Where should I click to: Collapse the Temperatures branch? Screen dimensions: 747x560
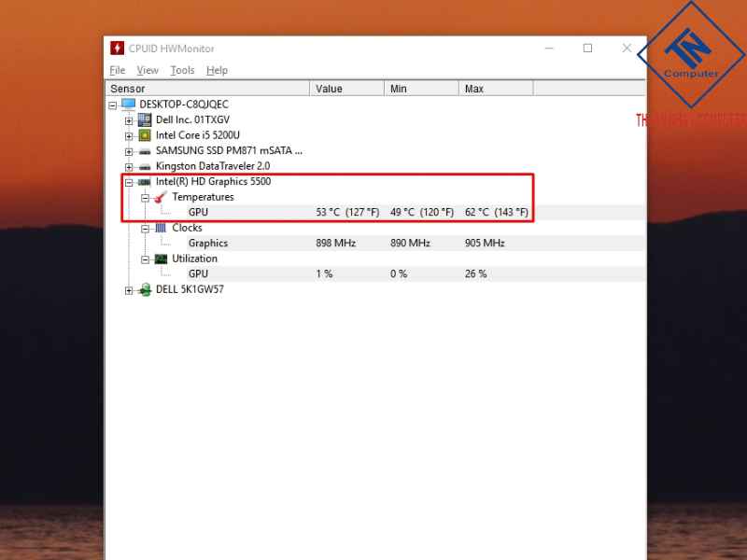(146, 198)
